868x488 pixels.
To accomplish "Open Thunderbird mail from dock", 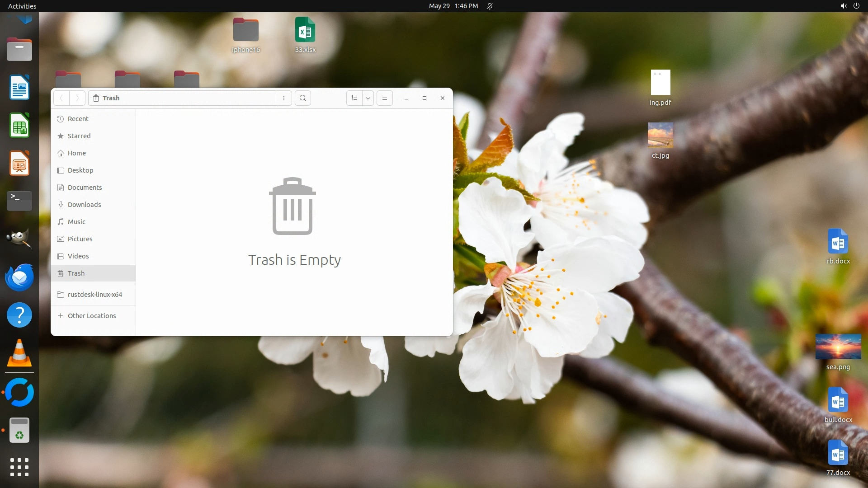I will pos(19,277).
